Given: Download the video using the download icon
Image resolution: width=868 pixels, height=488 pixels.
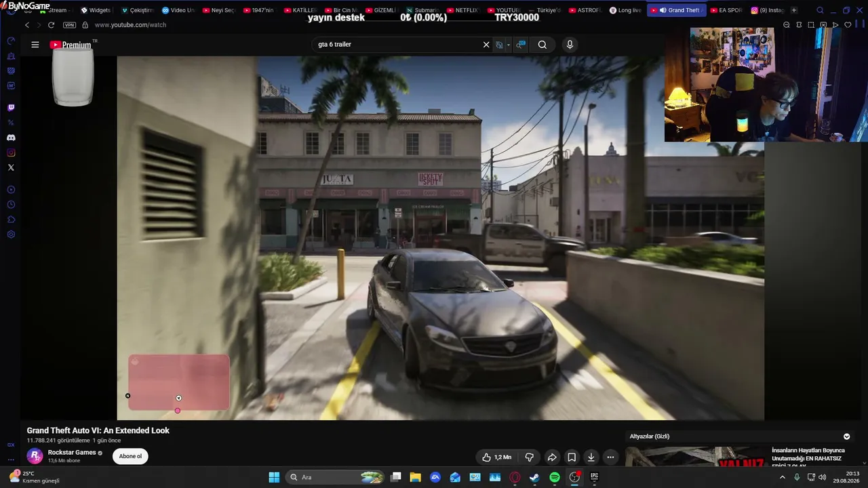Looking at the screenshot, I should point(591,457).
